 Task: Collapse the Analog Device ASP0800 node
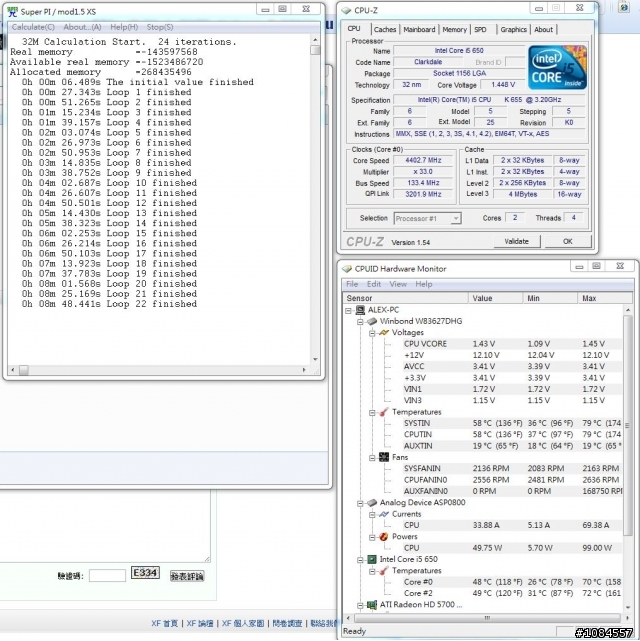pos(360,503)
